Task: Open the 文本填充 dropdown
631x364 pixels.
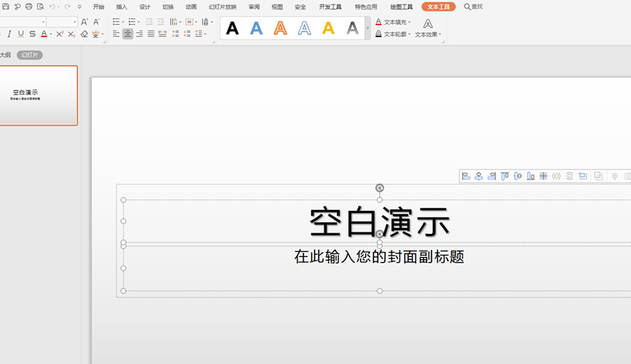Action: coord(393,22)
